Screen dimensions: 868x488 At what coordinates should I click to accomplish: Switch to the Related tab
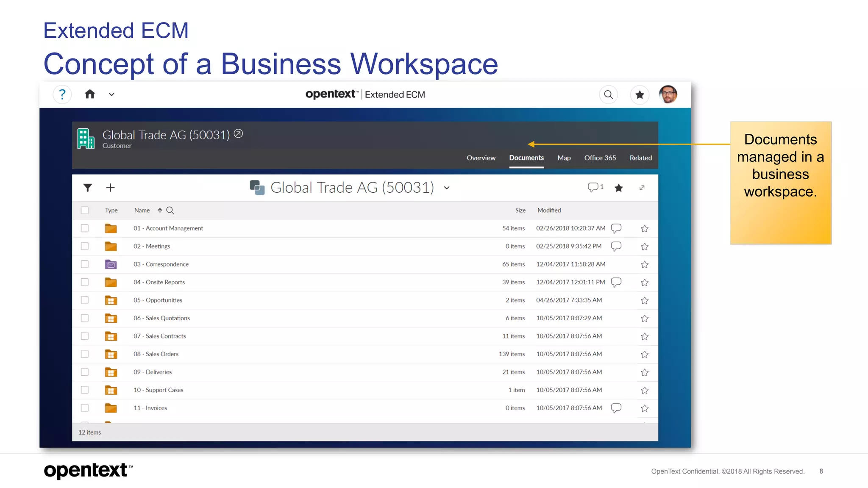coord(641,158)
